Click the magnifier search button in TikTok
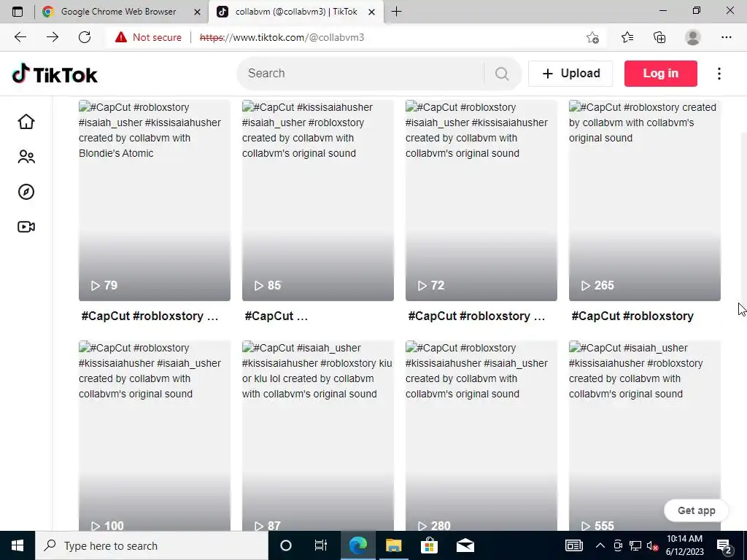Screen dimensions: 747x560 (x=502, y=74)
